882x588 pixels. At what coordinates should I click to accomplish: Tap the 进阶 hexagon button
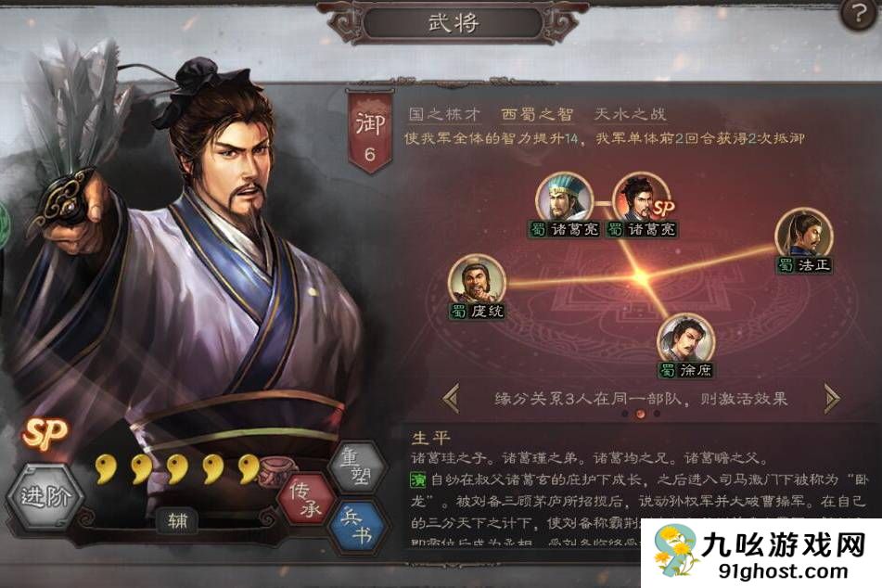(x=45, y=496)
